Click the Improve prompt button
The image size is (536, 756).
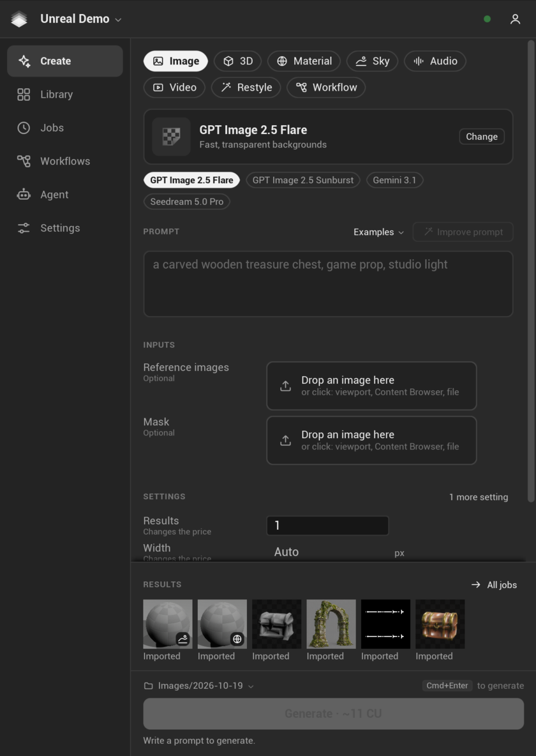tap(463, 232)
